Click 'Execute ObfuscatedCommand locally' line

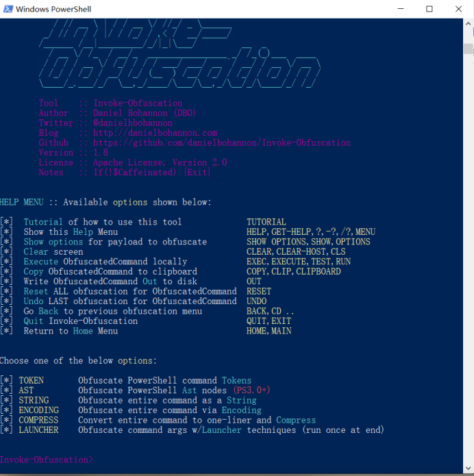[105, 262]
